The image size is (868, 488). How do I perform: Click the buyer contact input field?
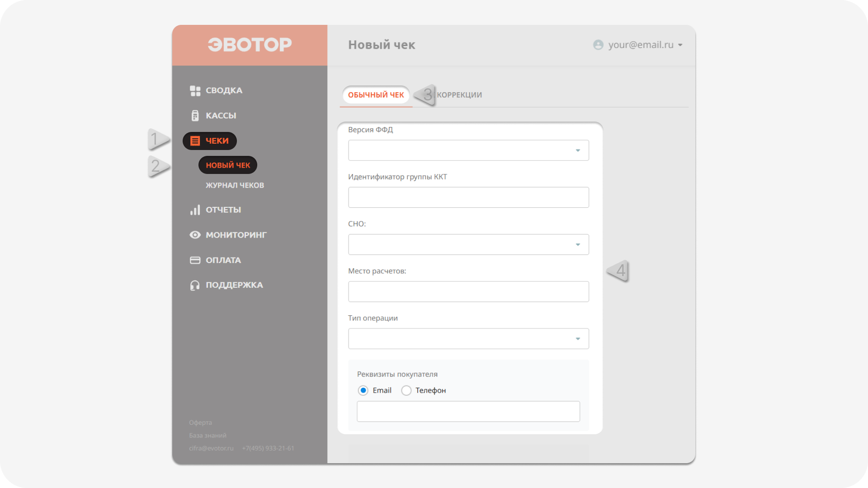(468, 412)
